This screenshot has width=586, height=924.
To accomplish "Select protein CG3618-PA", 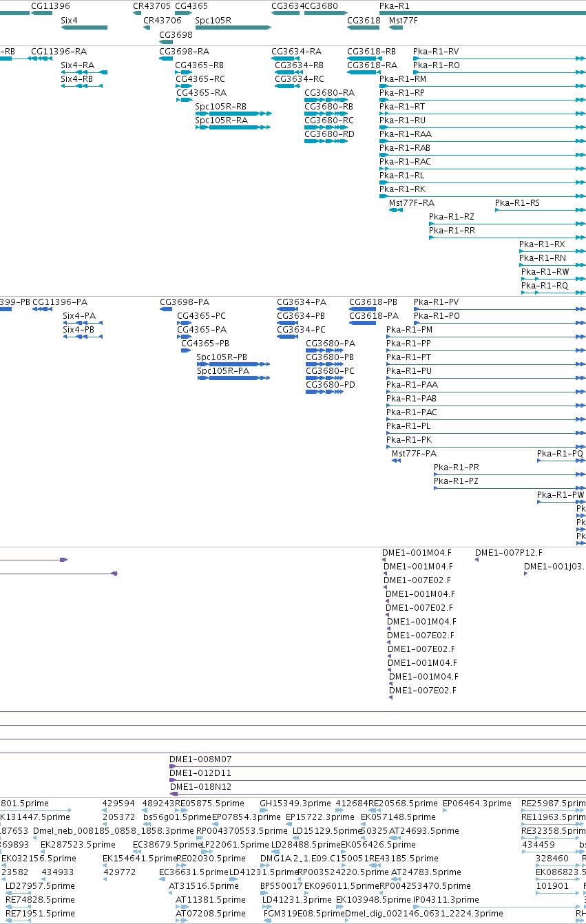I will [x=373, y=316].
